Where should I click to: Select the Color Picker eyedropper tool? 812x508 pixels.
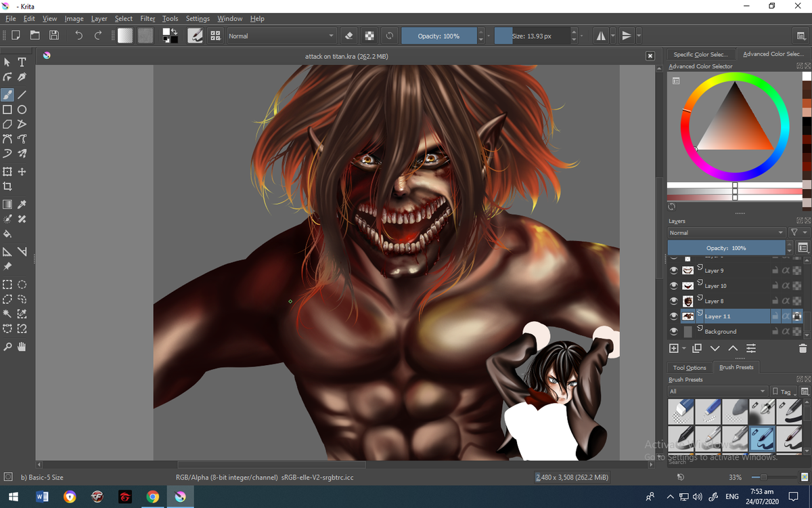click(22, 205)
